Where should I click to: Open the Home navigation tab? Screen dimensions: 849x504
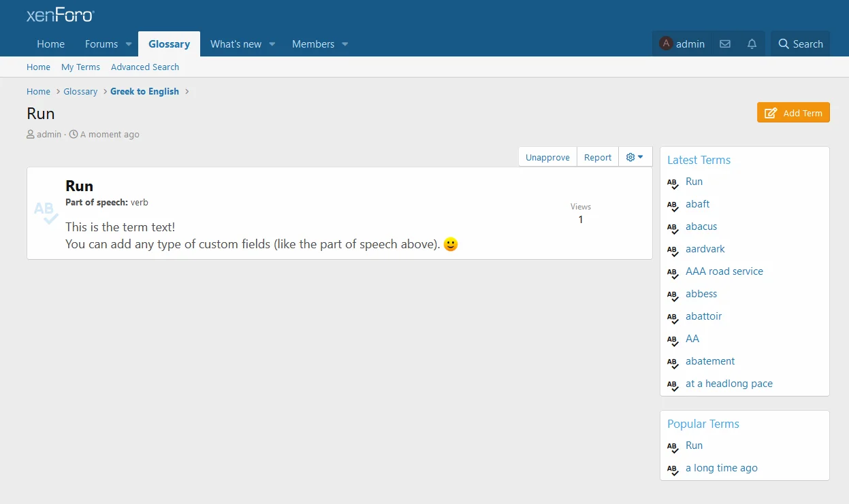tap(51, 44)
